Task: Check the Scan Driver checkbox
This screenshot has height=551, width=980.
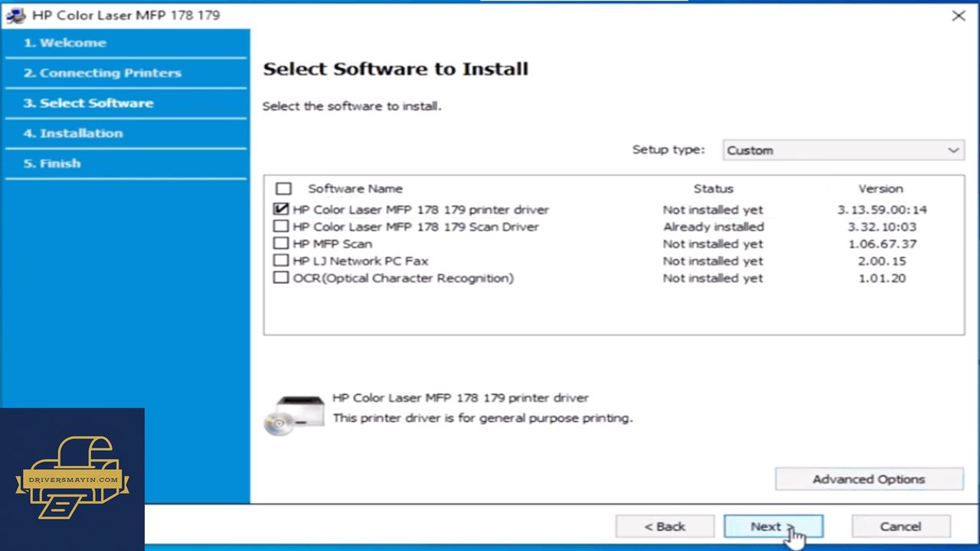Action: [x=281, y=227]
